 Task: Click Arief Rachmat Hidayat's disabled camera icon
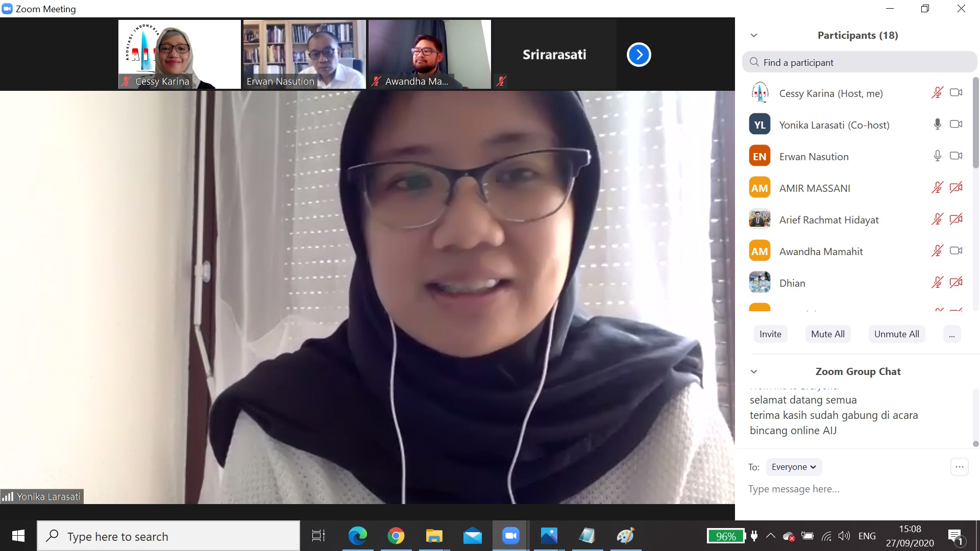click(955, 219)
